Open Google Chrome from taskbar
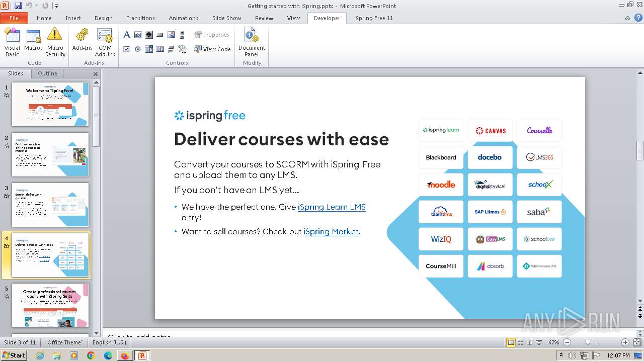 coord(91,355)
